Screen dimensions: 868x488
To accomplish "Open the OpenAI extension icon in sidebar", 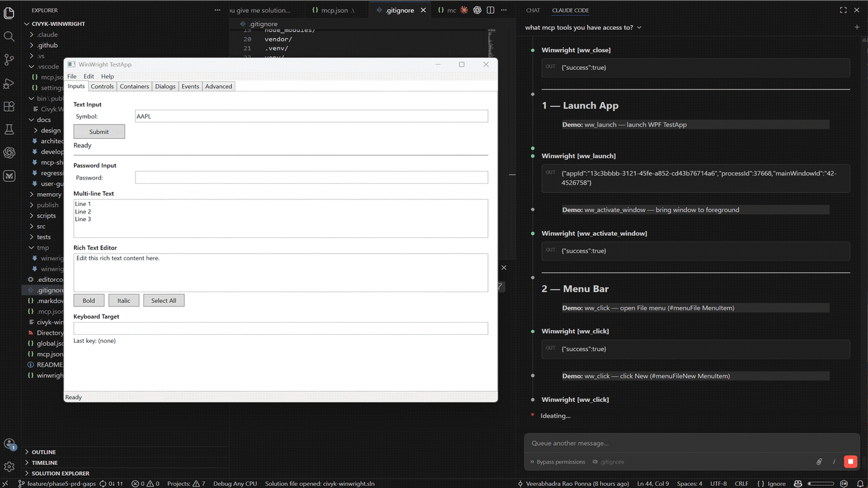I will coord(9,152).
